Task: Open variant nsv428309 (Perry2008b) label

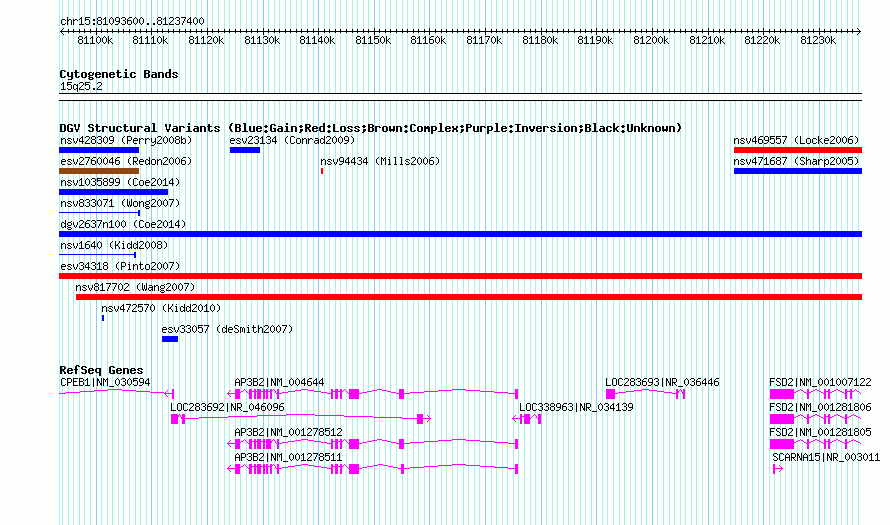Action: 126,140
